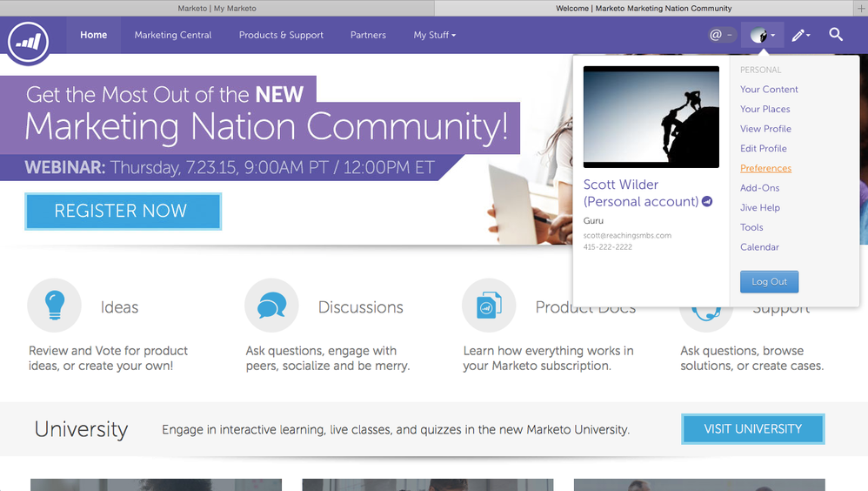This screenshot has width=868, height=491.
Task: Click the Product Docs document icon
Action: pos(489,306)
